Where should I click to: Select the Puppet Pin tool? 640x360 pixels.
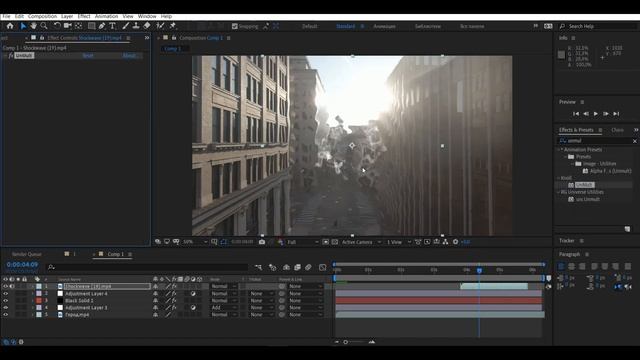pyautogui.click(x=173, y=26)
